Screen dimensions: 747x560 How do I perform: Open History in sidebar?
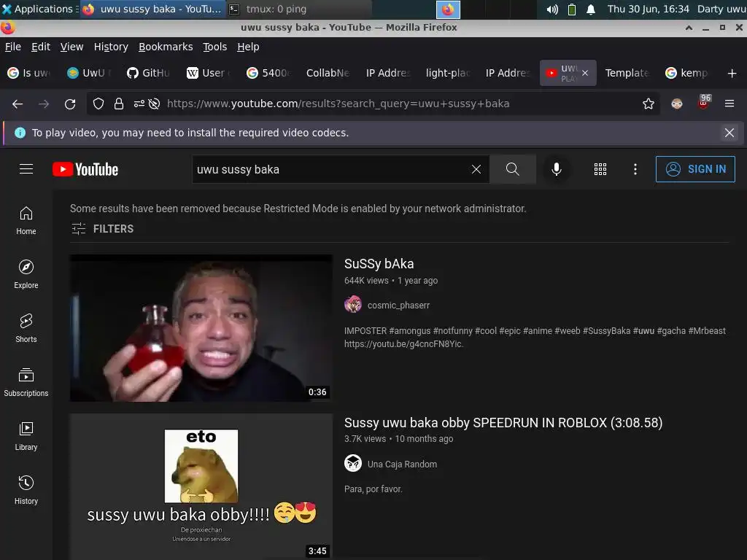pyautogui.click(x=26, y=490)
